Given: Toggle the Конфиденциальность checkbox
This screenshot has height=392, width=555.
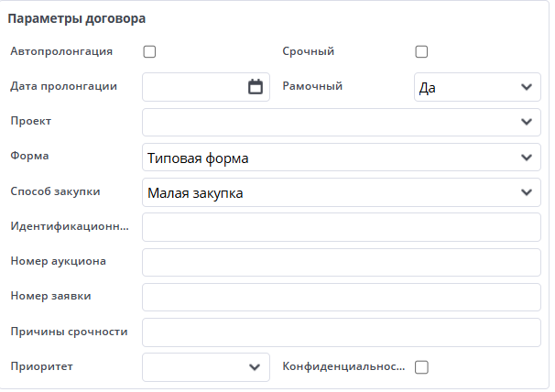Looking at the screenshot, I should click(422, 366).
